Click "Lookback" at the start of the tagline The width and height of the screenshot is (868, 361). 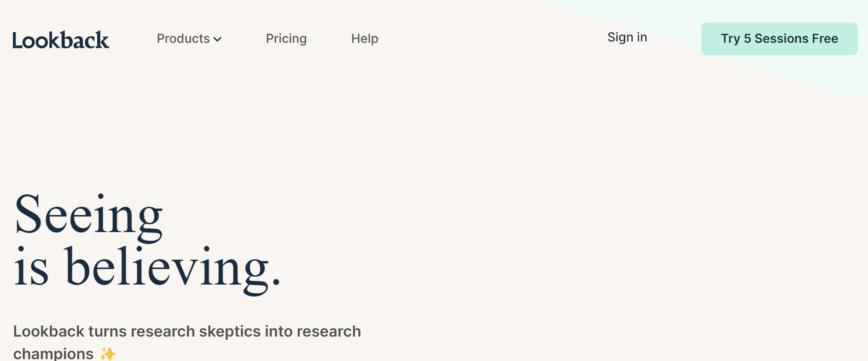48,332
